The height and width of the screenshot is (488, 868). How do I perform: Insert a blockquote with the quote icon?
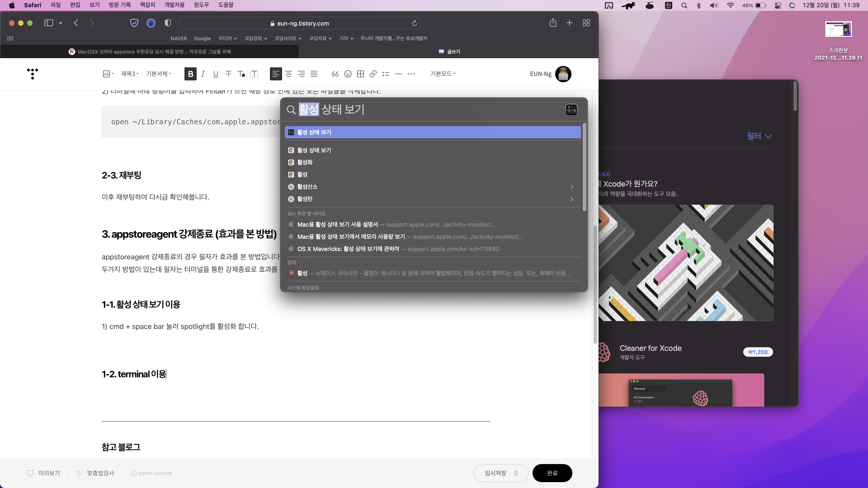coord(335,74)
